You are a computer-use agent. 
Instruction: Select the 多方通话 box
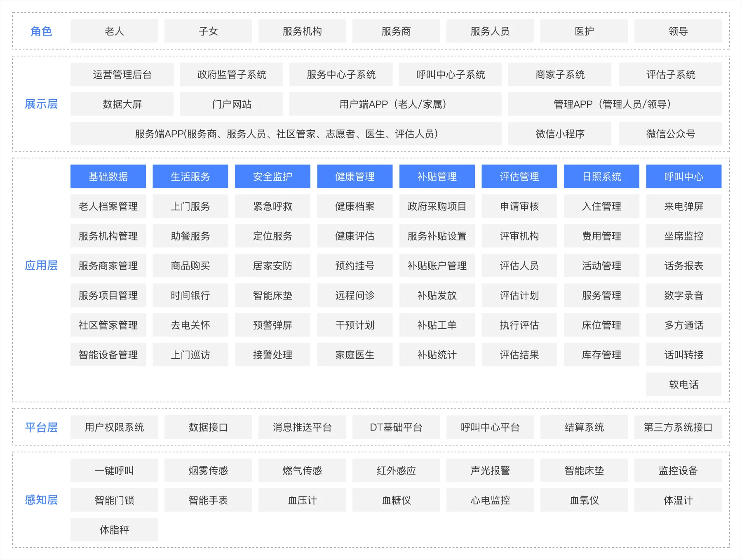(684, 325)
